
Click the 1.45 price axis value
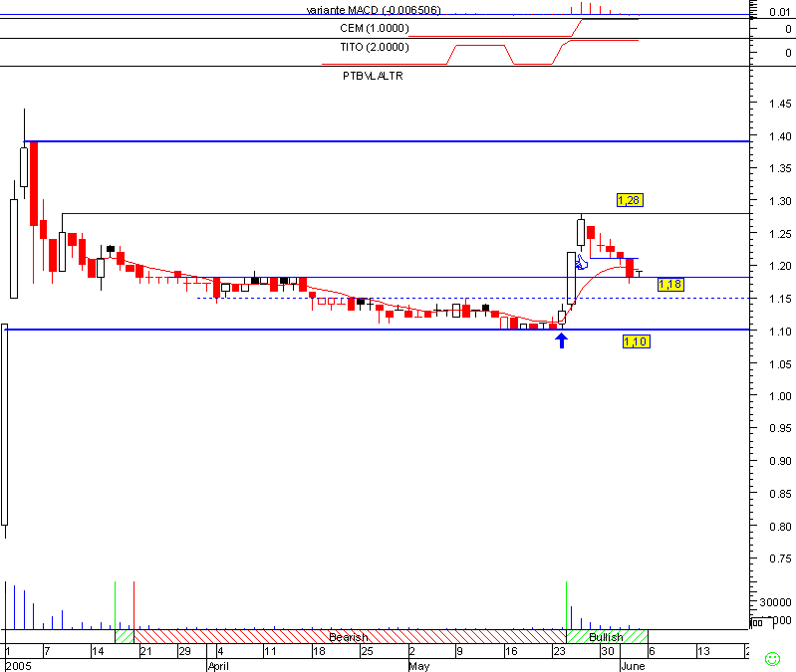pos(780,104)
